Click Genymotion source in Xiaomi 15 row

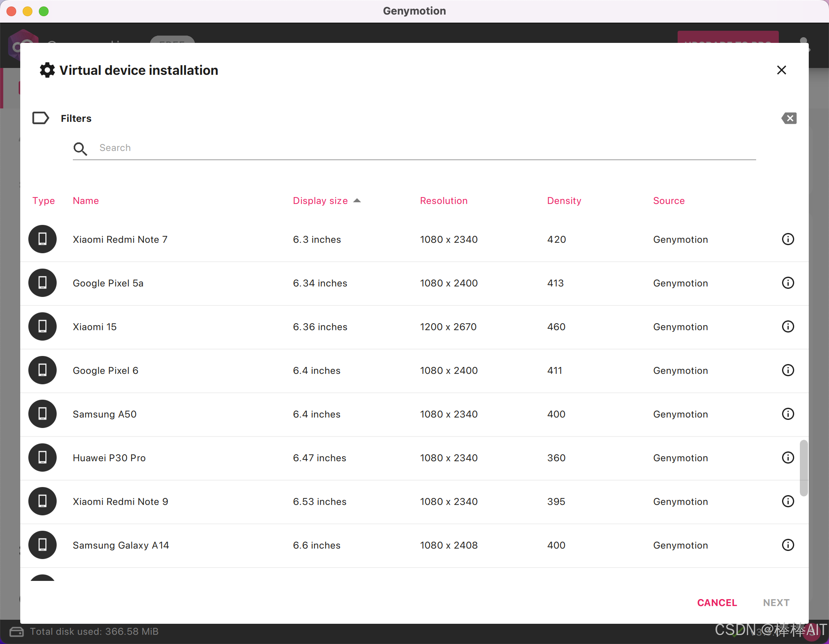[680, 327]
